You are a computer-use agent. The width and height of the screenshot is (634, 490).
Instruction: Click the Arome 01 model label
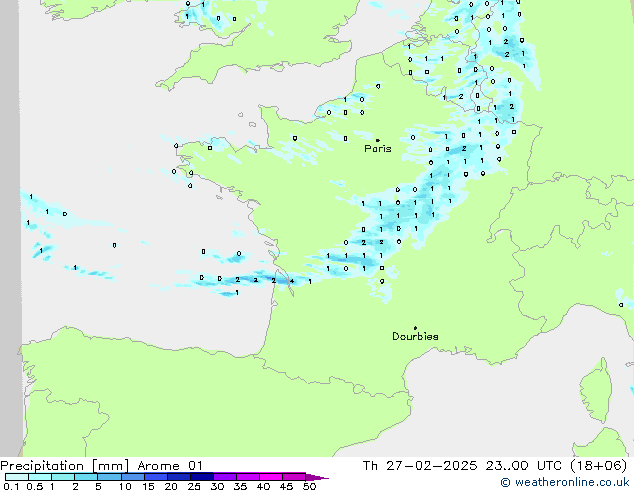click(x=170, y=466)
